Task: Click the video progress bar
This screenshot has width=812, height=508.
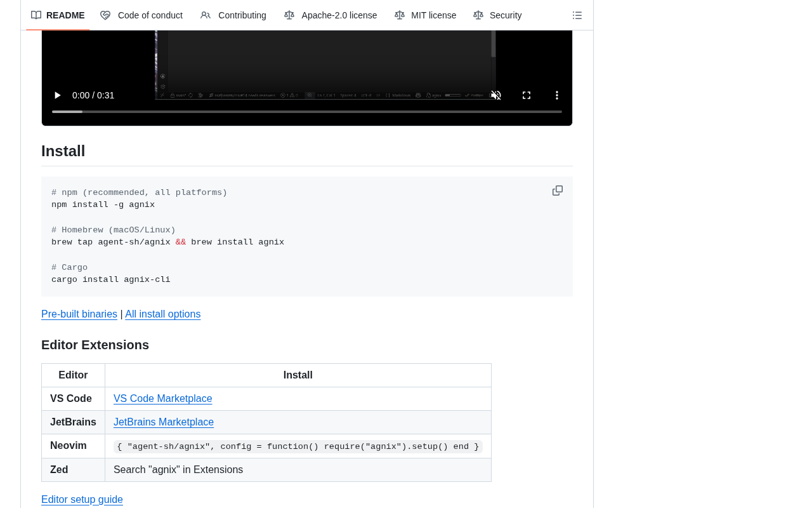Action: (307, 112)
